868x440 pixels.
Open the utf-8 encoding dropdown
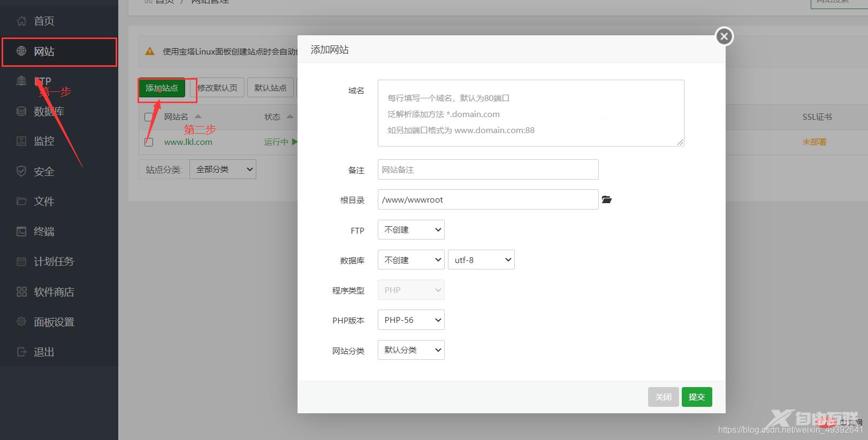click(x=481, y=260)
